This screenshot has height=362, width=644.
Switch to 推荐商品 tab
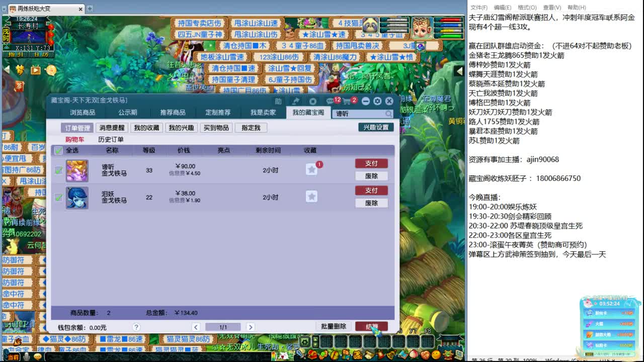173,113
